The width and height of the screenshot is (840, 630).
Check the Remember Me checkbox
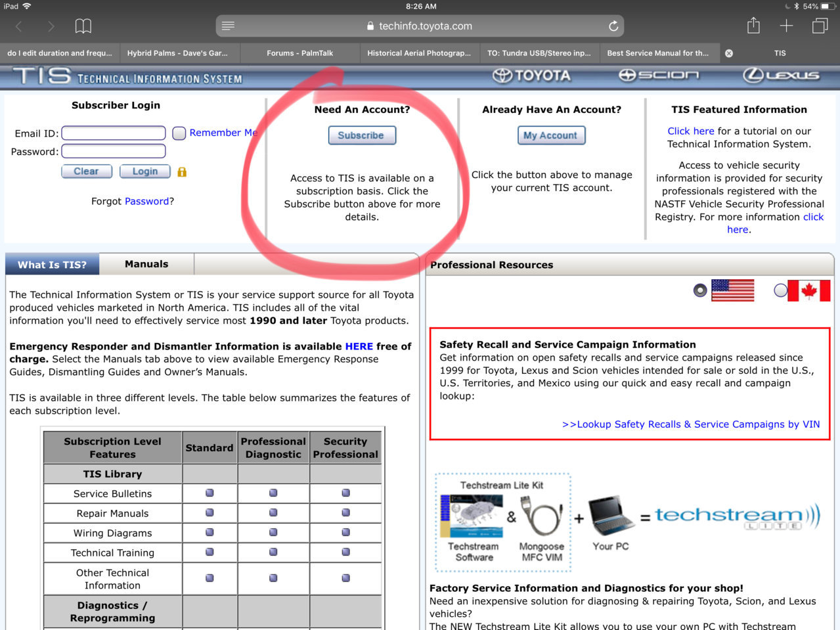(x=179, y=133)
